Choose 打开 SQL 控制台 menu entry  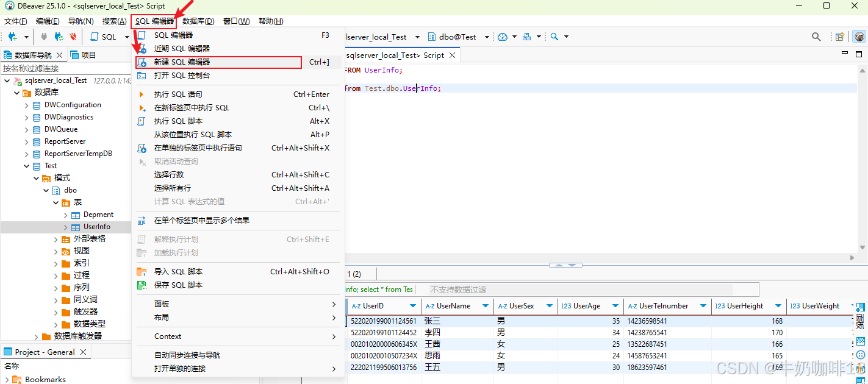(x=238, y=76)
